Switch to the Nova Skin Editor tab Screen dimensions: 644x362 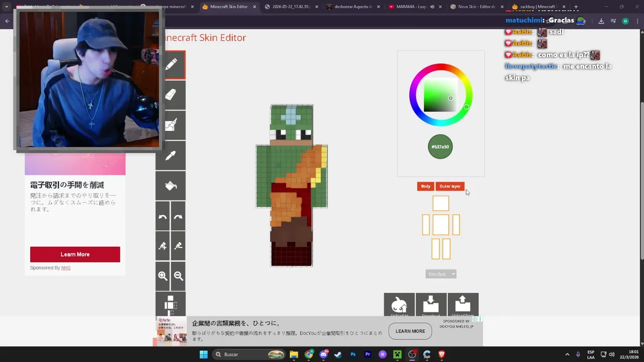pos(476,7)
